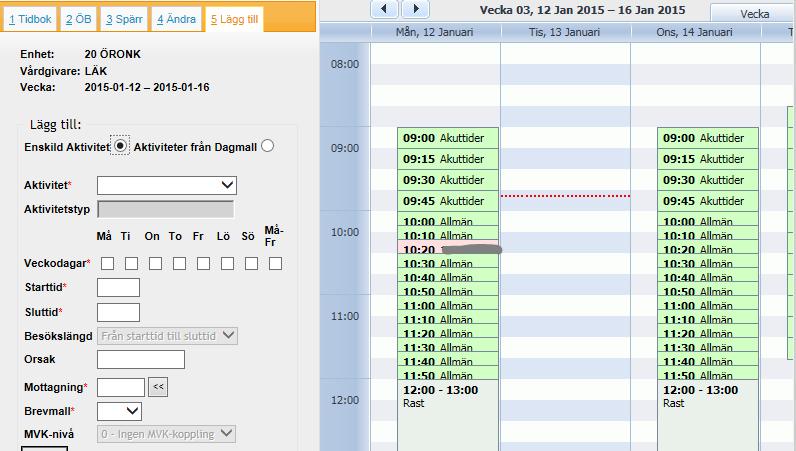Select Monday 12:00 - 13:00 Rast block

pos(448,415)
